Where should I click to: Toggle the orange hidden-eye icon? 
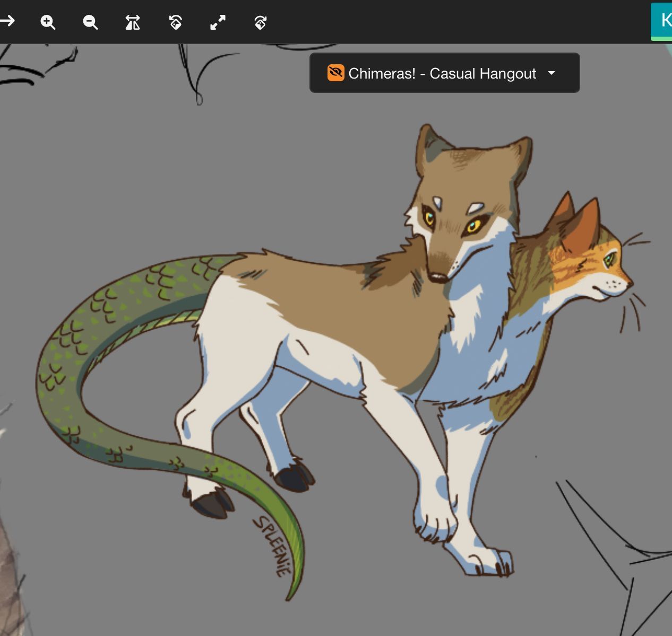click(335, 73)
